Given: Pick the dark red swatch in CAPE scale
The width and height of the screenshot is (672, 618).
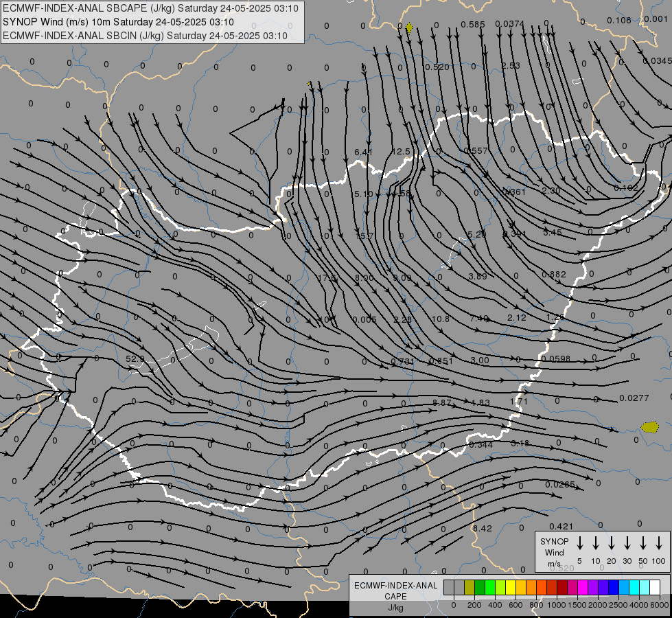Looking at the screenshot, I should pos(562,588).
